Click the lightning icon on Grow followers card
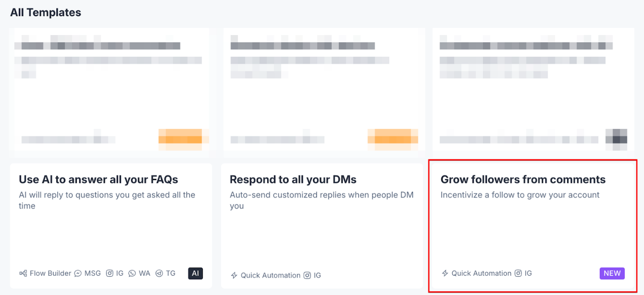 pos(445,273)
